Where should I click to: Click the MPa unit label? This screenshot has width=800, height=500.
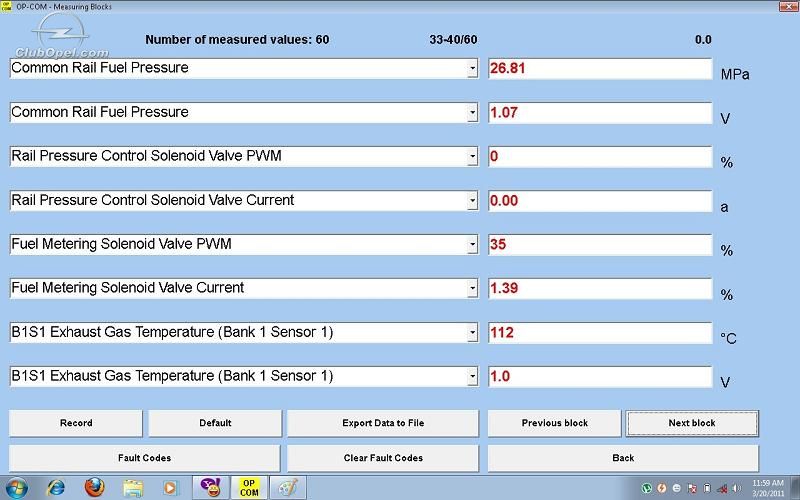click(x=735, y=74)
